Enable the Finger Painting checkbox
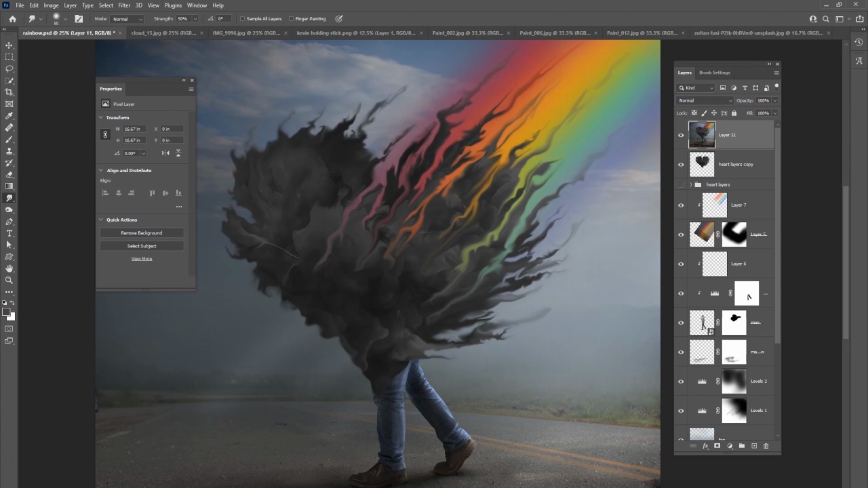868x488 pixels. coord(291,19)
